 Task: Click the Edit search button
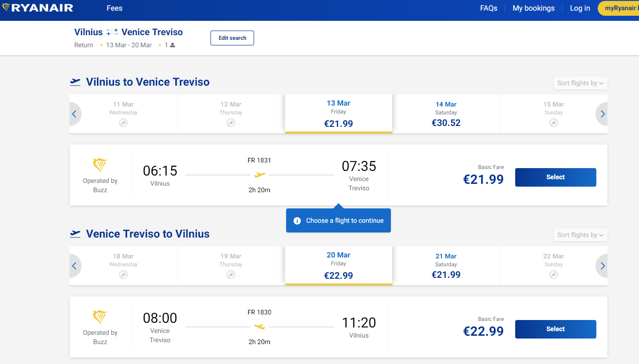point(232,38)
